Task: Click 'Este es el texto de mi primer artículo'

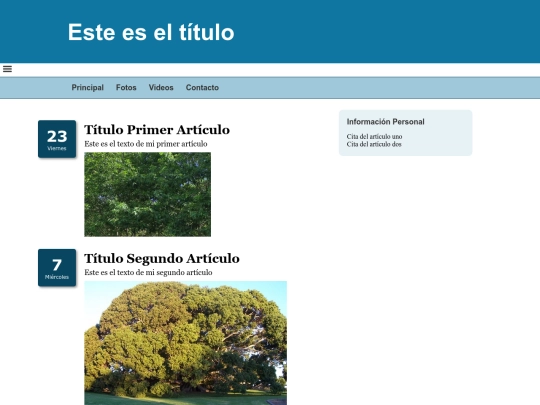Action: pyautogui.click(x=146, y=144)
